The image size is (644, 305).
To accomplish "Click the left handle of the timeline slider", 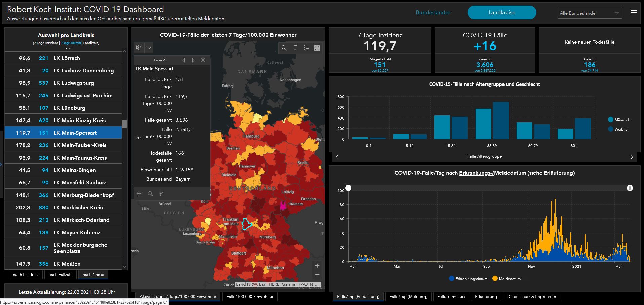I will coord(349,188).
